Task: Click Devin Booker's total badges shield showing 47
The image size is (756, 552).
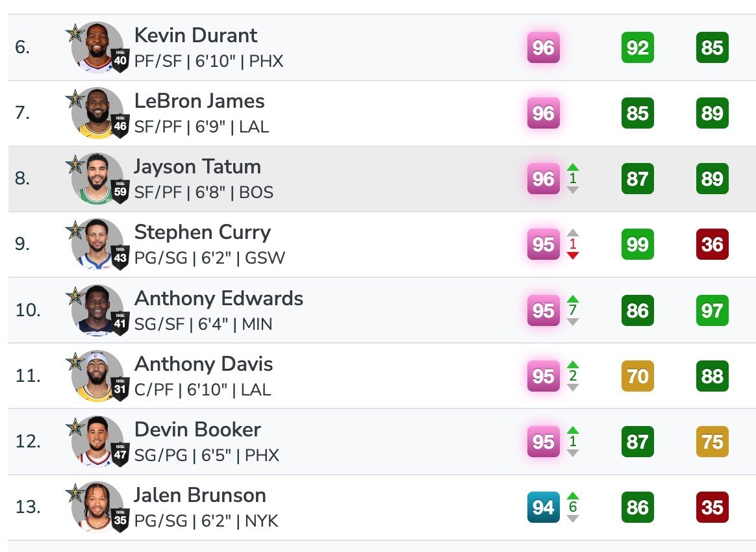Action: pos(120,454)
